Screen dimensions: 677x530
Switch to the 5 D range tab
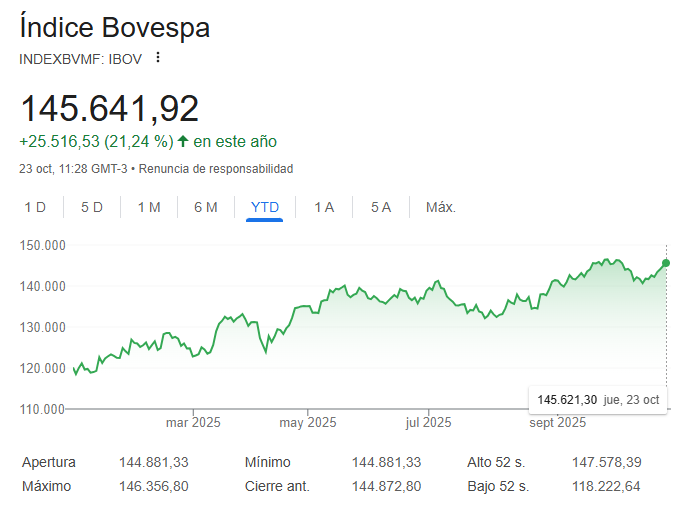(x=92, y=207)
